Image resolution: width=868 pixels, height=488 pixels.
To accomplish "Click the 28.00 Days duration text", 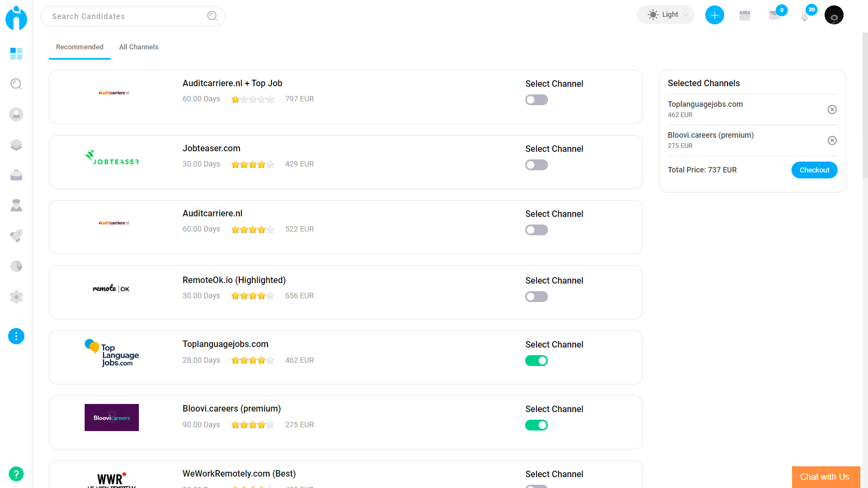I will (x=201, y=361).
